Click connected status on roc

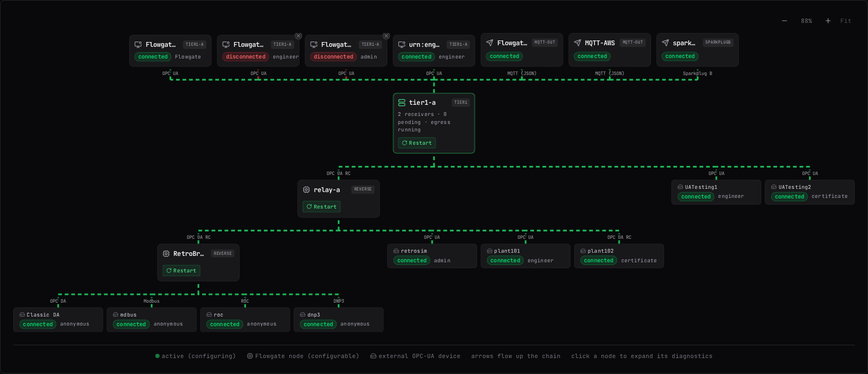[x=225, y=325]
